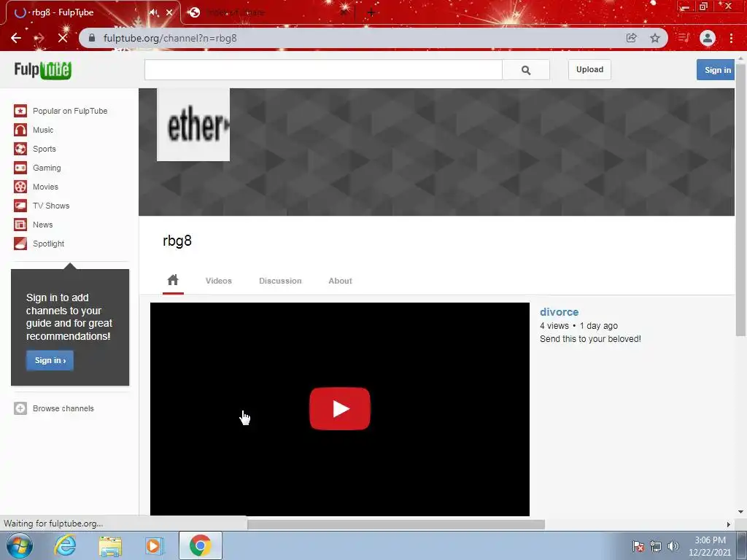
Task: Click the network tray icon
Action: 656,546
